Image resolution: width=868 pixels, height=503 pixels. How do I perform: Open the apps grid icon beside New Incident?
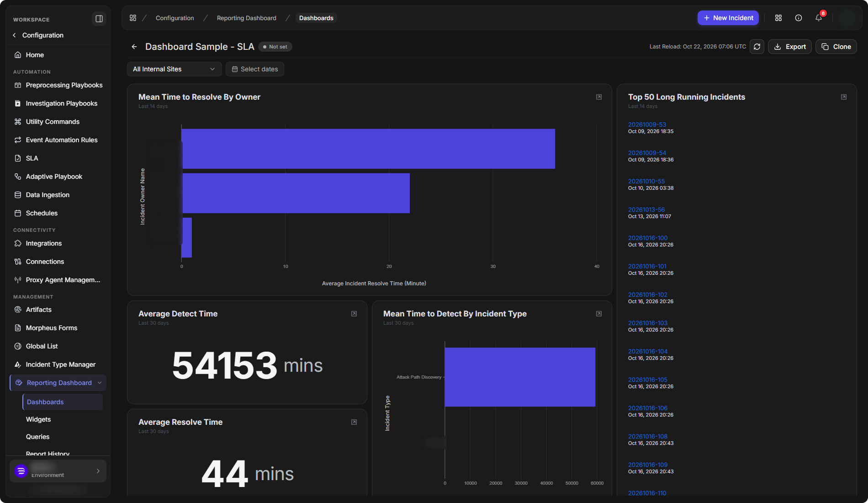778,18
